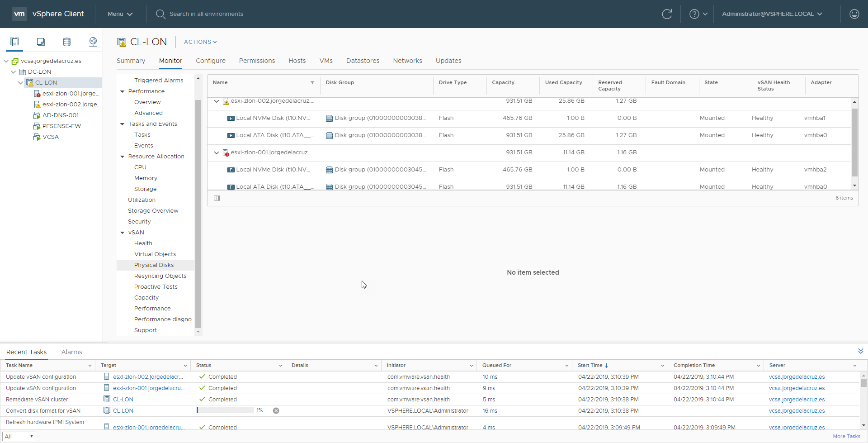Click the smiley feedback icon

[x=854, y=14]
